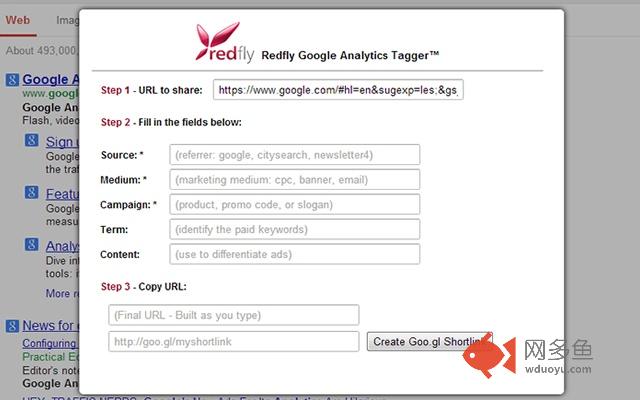Open the Featu... sublink in results
640x400 pixels.
pyautogui.click(x=62, y=194)
